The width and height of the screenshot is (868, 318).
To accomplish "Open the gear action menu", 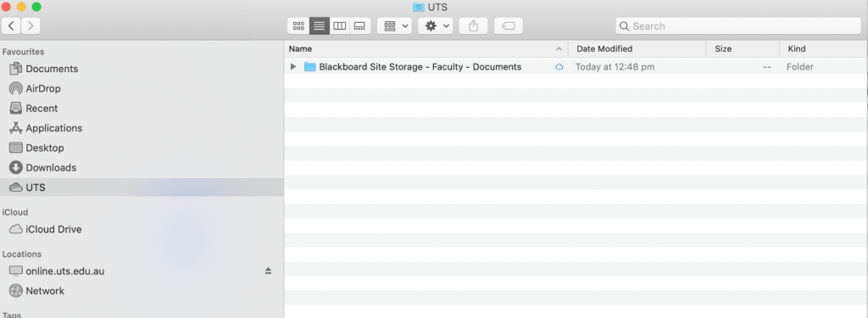I will click(x=436, y=26).
